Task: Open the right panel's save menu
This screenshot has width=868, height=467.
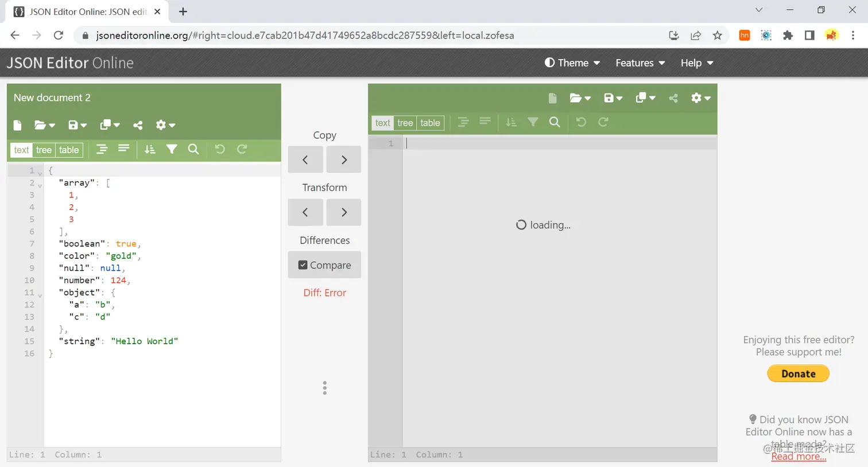Action: [x=613, y=98]
